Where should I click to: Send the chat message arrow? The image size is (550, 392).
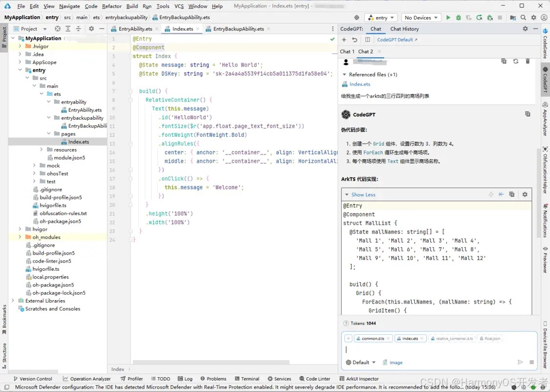pos(520,362)
